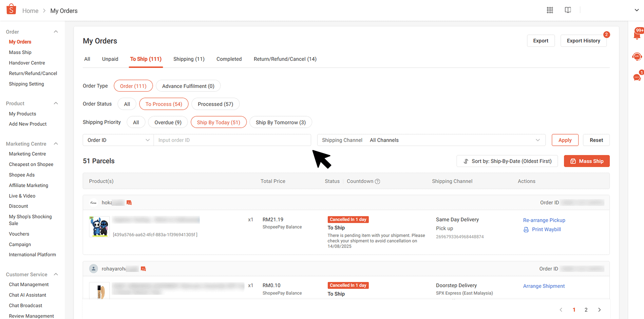Select Advance Fulfilment (0) filter
This screenshot has height=319, width=644.
click(188, 86)
